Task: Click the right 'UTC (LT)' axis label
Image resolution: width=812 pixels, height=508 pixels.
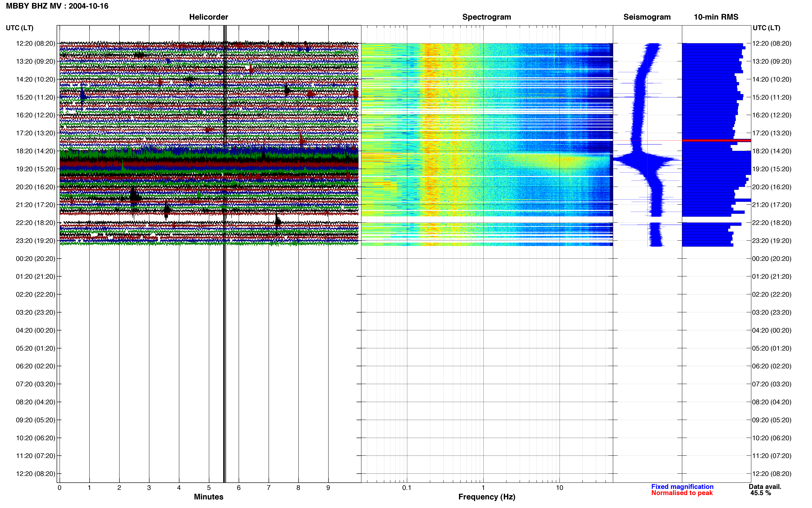Action: (766, 28)
